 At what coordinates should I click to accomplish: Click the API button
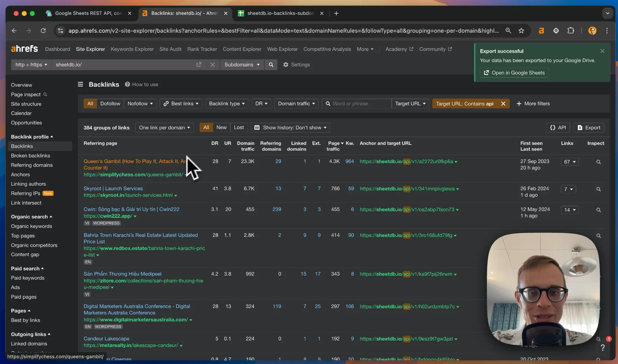pos(558,127)
